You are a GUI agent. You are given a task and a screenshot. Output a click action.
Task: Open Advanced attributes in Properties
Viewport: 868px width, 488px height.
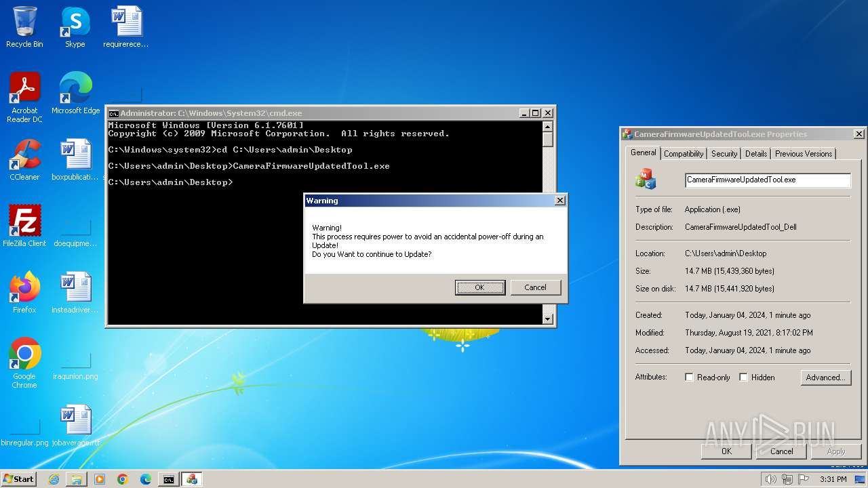point(825,378)
